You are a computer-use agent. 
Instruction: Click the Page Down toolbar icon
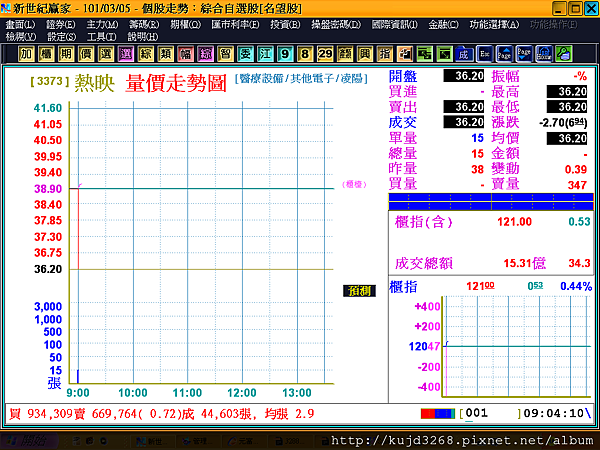click(x=524, y=54)
